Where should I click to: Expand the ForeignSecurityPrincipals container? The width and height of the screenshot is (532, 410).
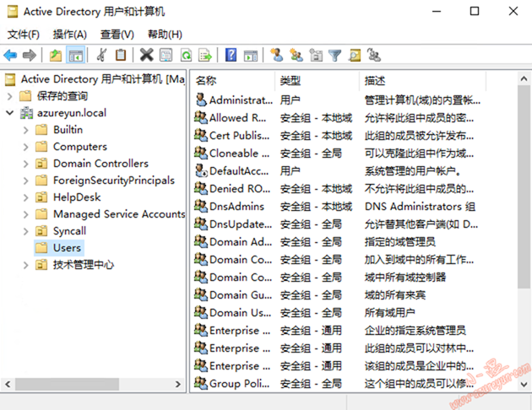[26, 181]
